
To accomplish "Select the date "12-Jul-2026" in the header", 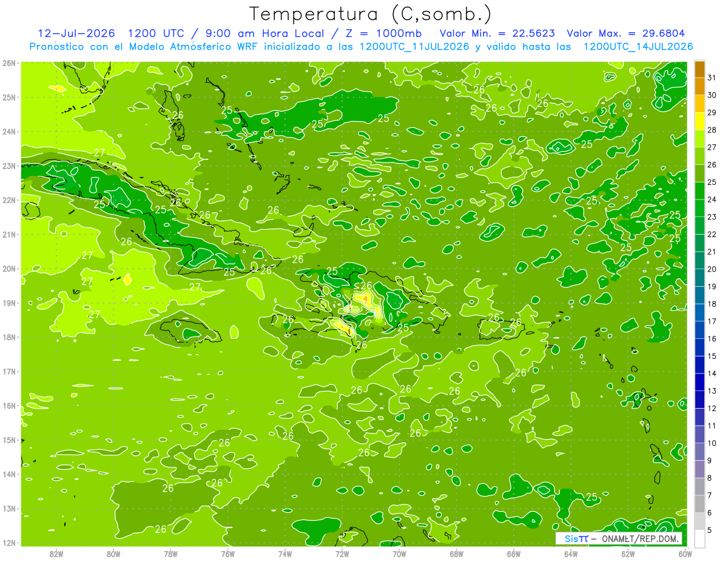I will click(77, 33).
